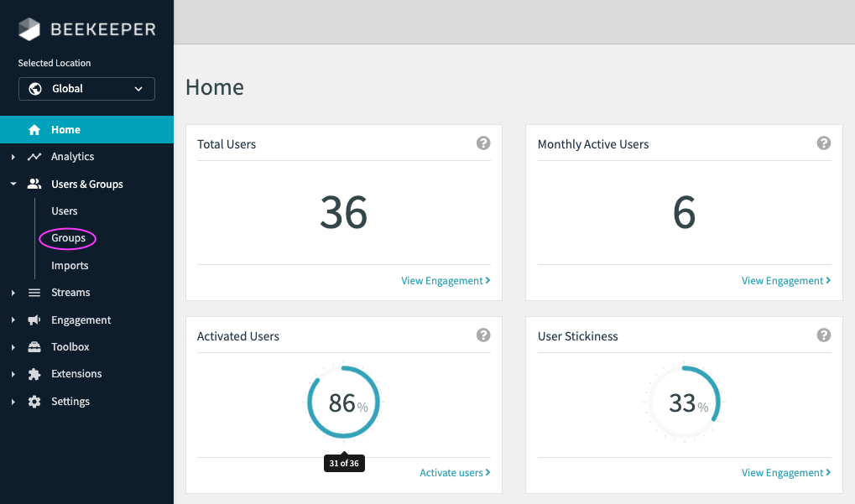
Task: Click the Analytics chart icon in sidebar
Action: pyautogui.click(x=34, y=157)
